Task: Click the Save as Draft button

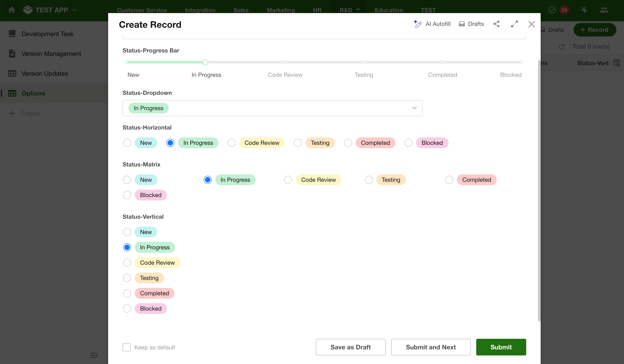Action: pyautogui.click(x=350, y=347)
